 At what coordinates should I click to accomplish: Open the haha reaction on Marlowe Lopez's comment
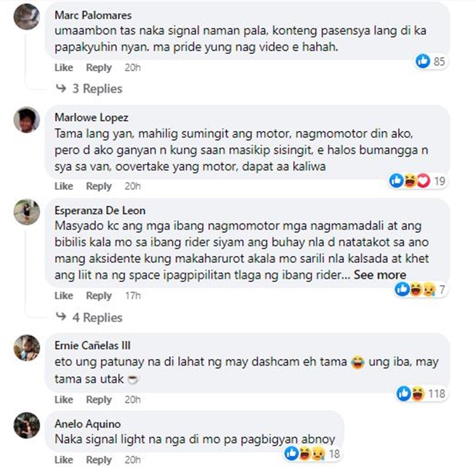tap(410, 181)
